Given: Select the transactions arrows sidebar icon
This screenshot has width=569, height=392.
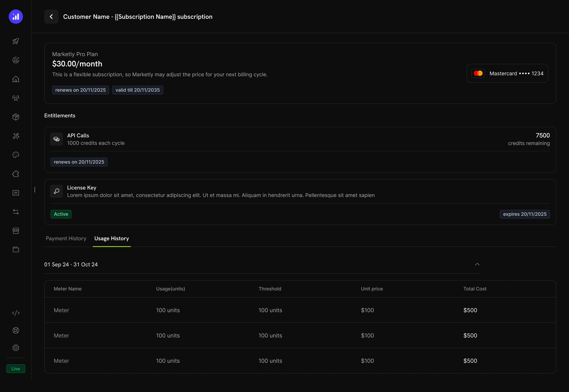Looking at the screenshot, I should [16, 212].
